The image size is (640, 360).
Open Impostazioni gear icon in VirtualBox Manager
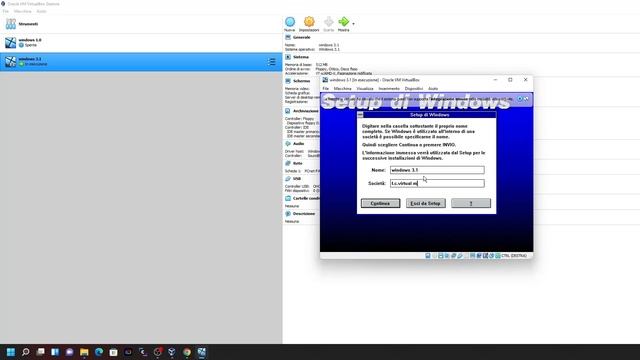[x=309, y=22]
